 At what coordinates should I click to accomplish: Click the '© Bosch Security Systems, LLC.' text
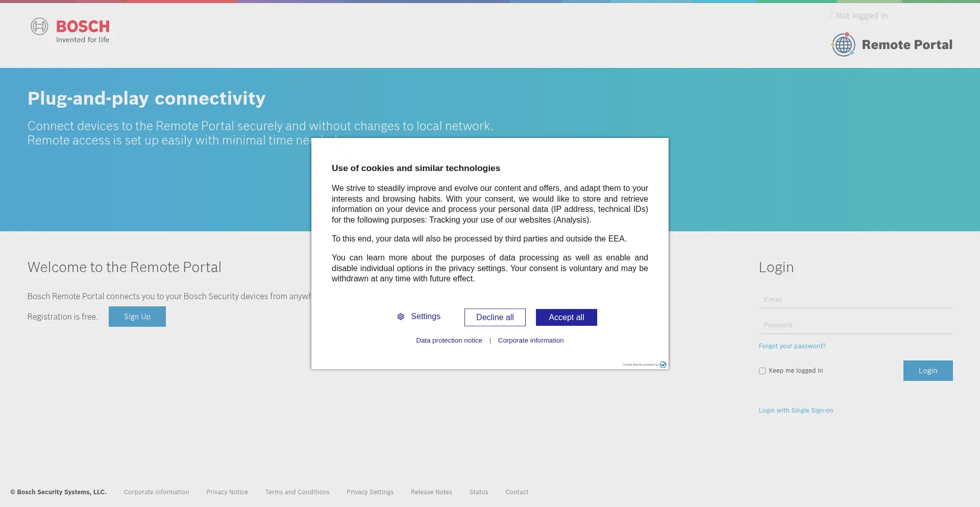pos(58,492)
